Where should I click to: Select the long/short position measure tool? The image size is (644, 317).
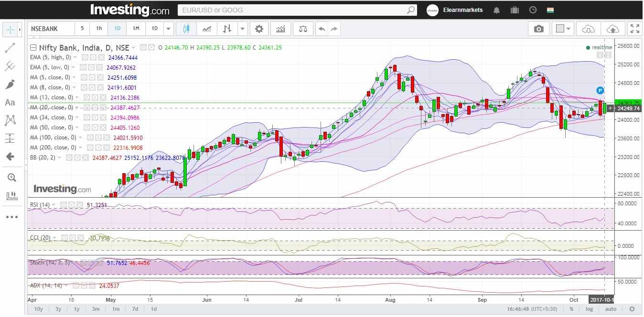[10, 138]
